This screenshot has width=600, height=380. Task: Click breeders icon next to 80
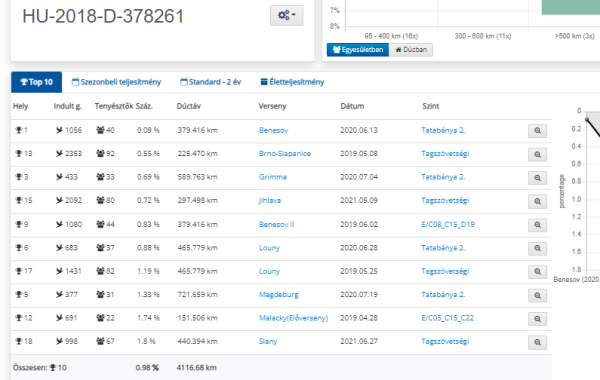[100, 201]
